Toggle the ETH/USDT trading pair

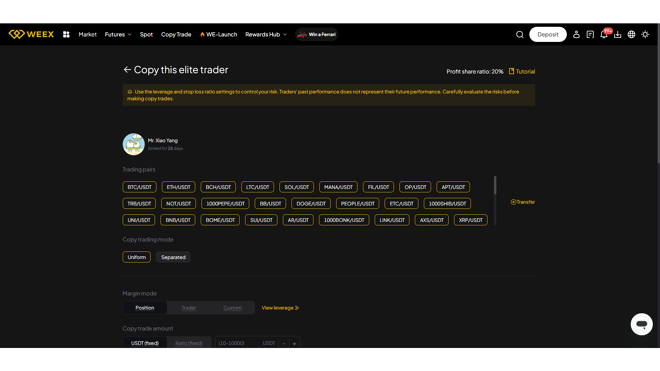click(x=178, y=187)
